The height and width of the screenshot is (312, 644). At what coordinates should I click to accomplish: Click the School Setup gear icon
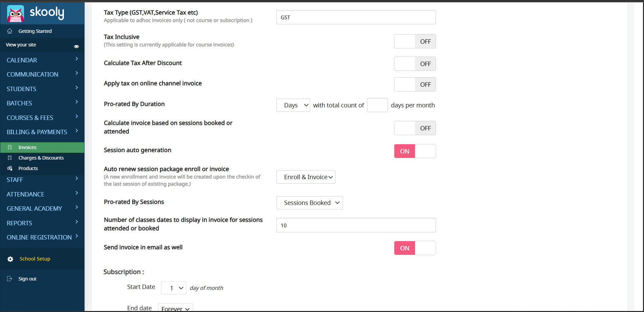(x=10, y=259)
